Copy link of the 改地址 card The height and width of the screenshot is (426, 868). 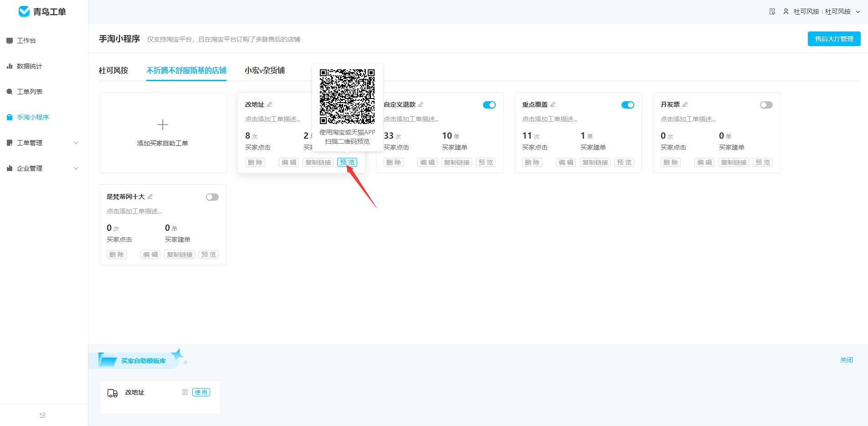pyautogui.click(x=318, y=162)
